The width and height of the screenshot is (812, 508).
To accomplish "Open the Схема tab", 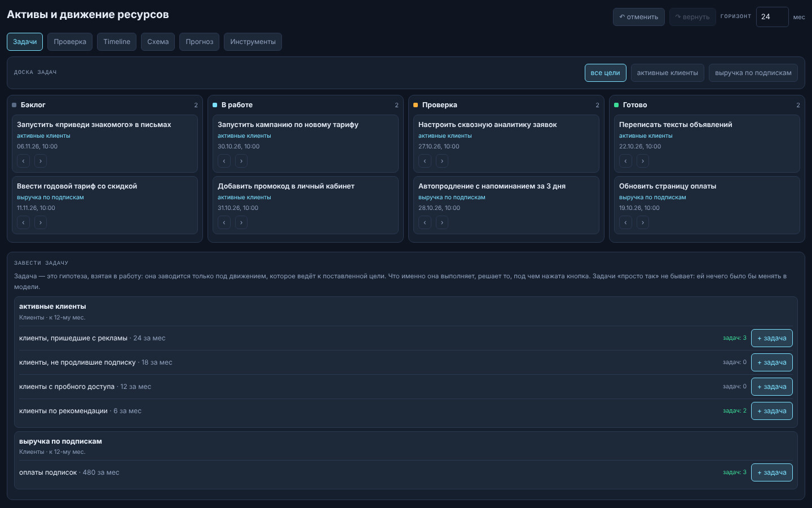I will [x=158, y=42].
